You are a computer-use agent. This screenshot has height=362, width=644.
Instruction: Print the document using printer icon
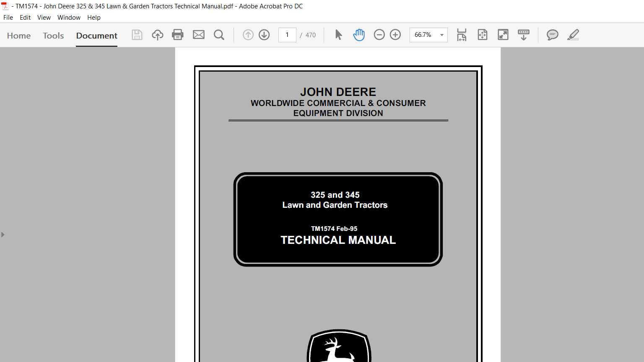click(178, 35)
